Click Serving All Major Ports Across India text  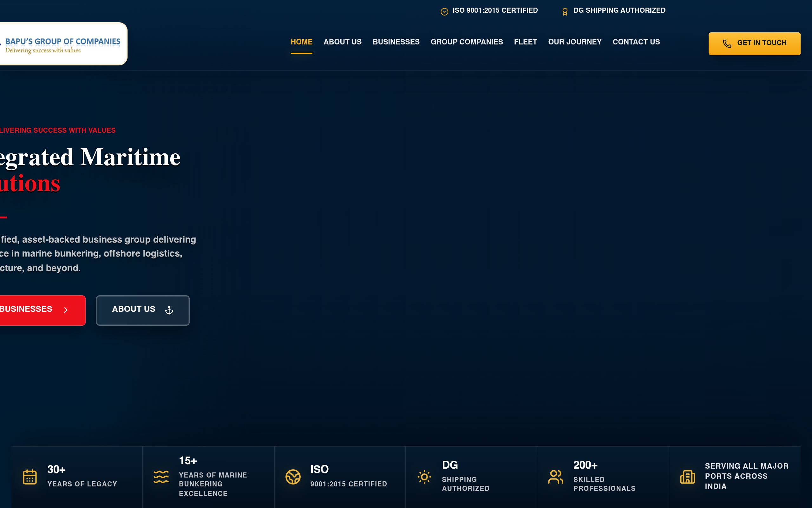tap(747, 476)
